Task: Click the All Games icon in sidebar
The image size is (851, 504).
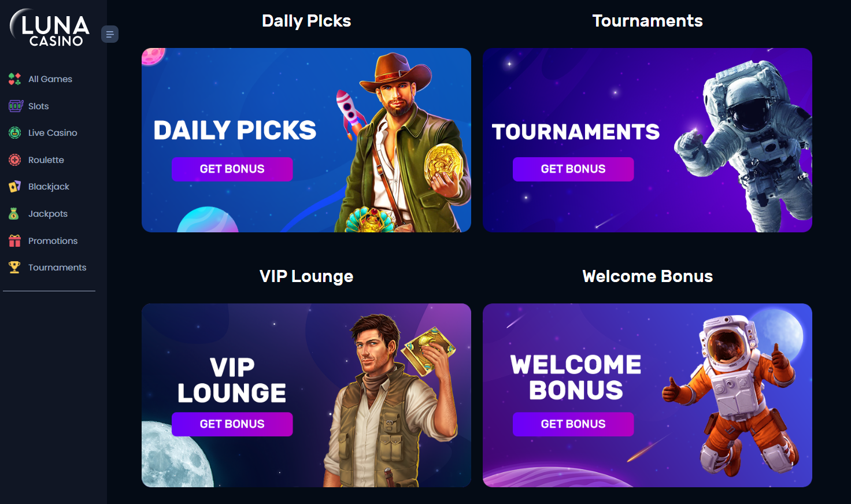Action: click(15, 79)
